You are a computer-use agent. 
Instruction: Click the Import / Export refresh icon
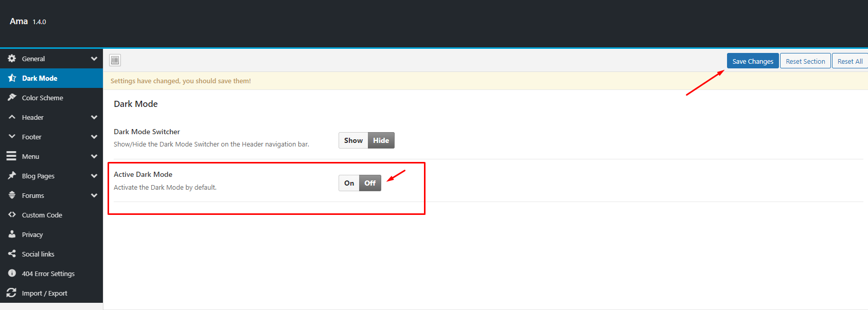pyautogui.click(x=11, y=293)
